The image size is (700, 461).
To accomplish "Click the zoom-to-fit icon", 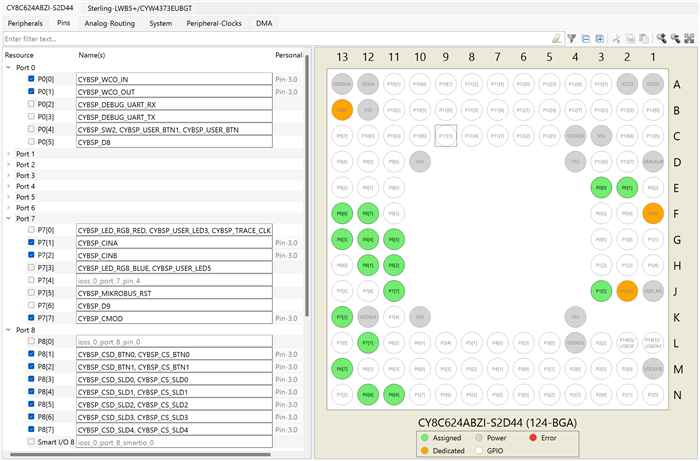I will pyautogui.click(x=689, y=38).
